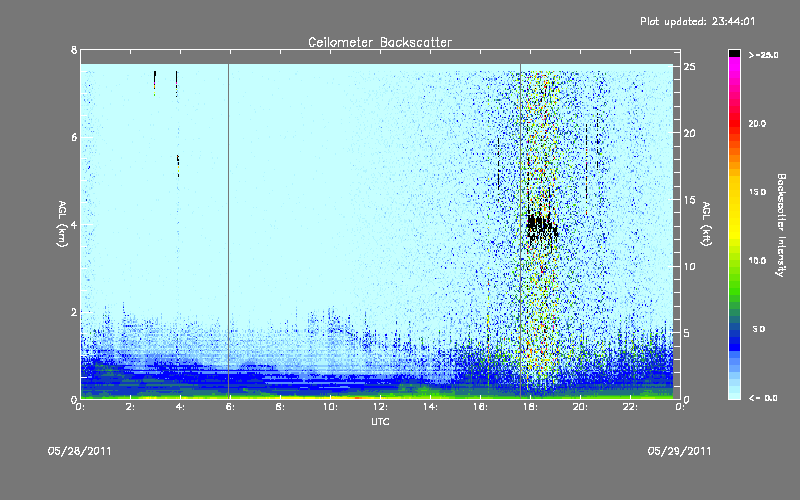Click the "10.0" colorbar tick label
Screen dimensions: 800x500
click(757, 261)
